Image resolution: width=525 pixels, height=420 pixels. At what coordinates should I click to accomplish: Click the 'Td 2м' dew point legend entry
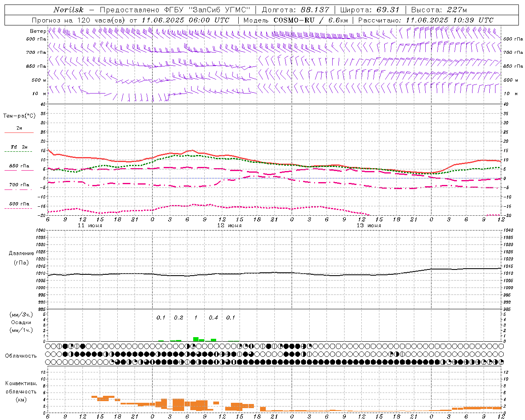tap(19, 147)
